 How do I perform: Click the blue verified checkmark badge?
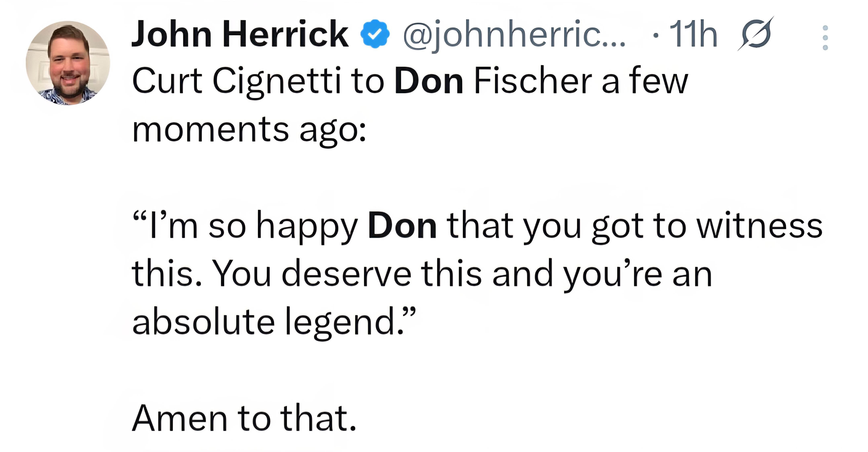click(x=375, y=34)
